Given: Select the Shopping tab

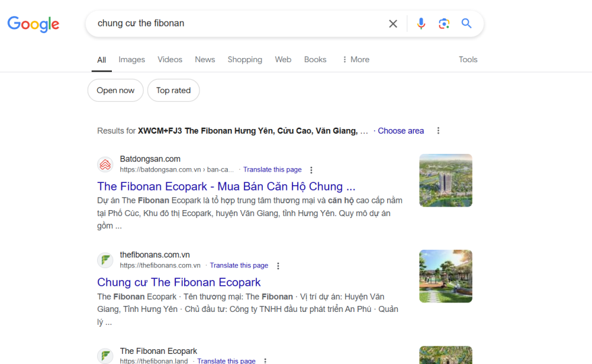Looking at the screenshot, I should coord(244,60).
